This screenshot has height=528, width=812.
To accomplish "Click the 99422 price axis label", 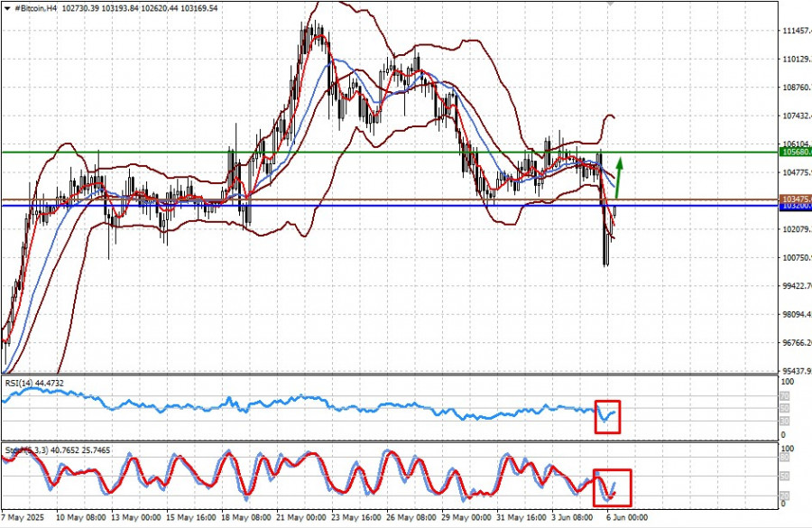I will pyautogui.click(x=797, y=285).
